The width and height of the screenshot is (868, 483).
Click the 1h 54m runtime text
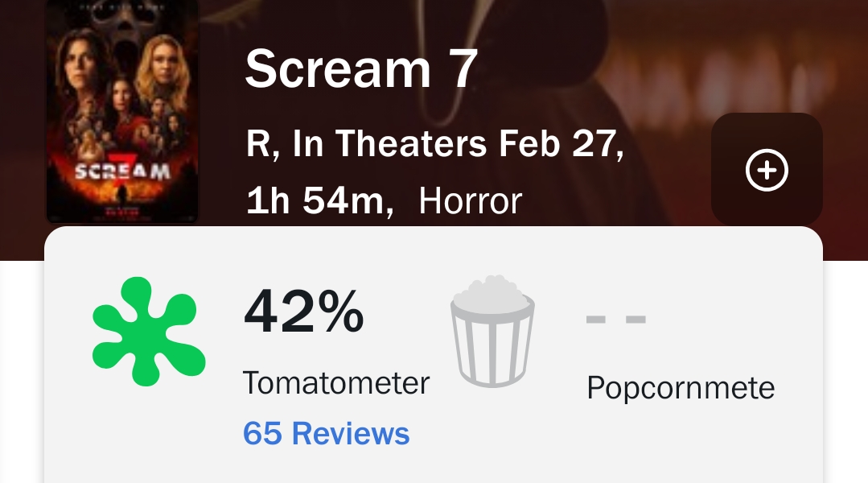tap(319, 200)
